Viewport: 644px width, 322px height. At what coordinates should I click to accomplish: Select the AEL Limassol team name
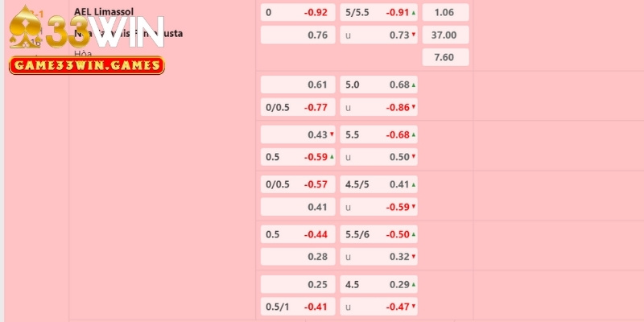click(x=105, y=11)
